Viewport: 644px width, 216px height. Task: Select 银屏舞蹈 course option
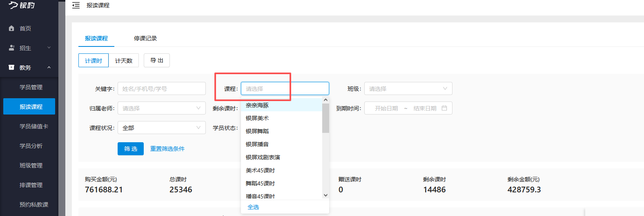click(281, 131)
